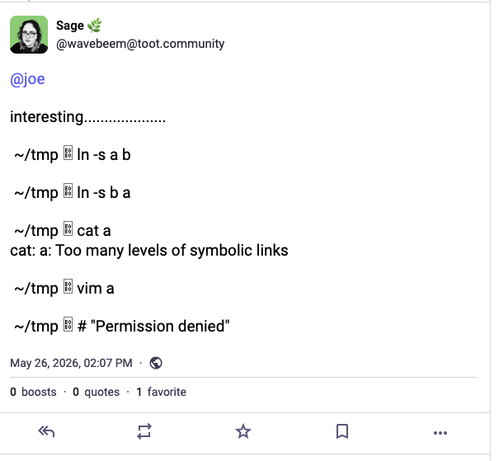Click the display name Sage
Viewport: 499px width, 461px height.
[x=70, y=26]
